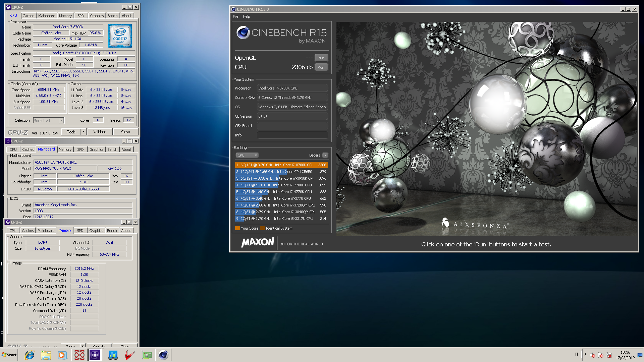The height and width of the screenshot is (362, 644).
Task: Launch Windows Media Player from taskbar
Action: [x=62, y=355]
